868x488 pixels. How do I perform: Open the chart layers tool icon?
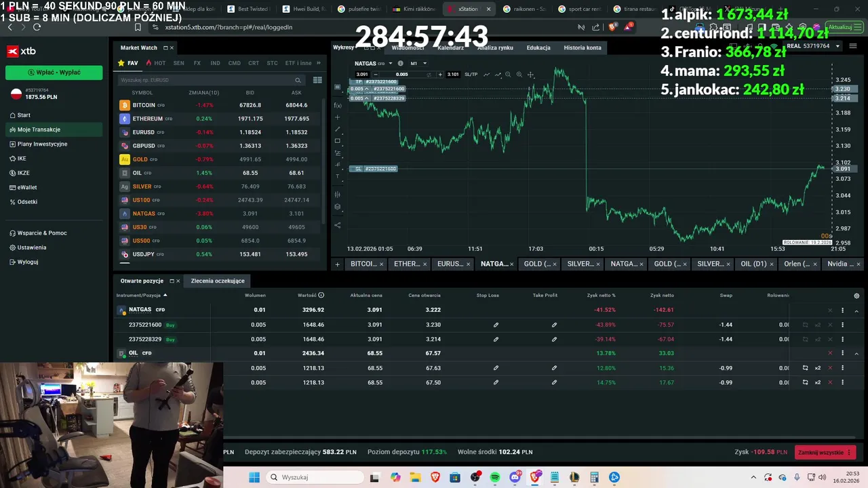(338, 207)
